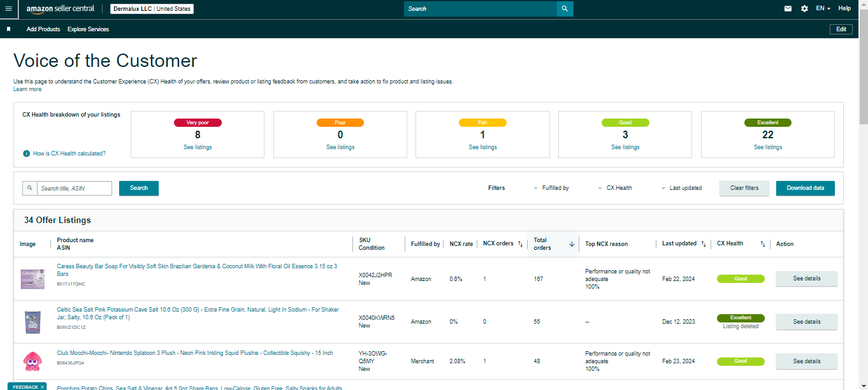Image resolution: width=868 pixels, height=390 pixels.
Task: See listings under Poor card
Action: pyautogui.click(x=340, y=147)
